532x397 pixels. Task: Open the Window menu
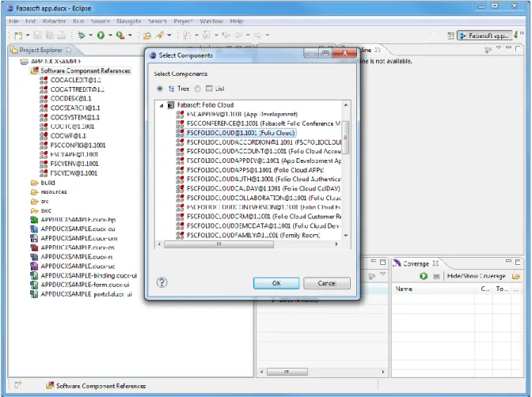211,21
